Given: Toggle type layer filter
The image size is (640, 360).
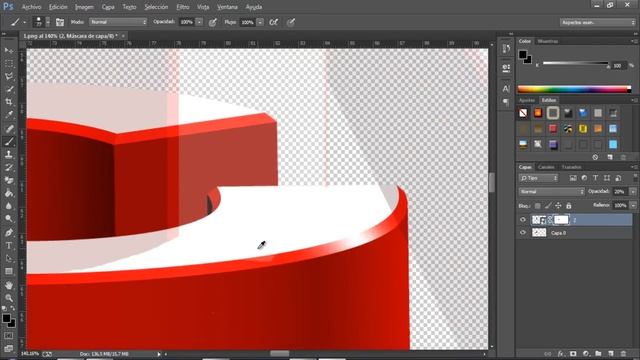Looking at the screenshot, I should (x=596, y=178).
